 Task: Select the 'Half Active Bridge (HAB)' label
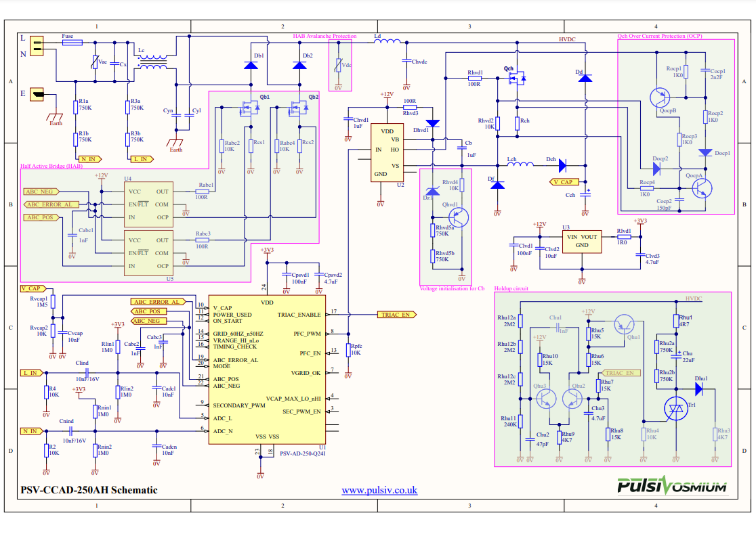[51, 166]
